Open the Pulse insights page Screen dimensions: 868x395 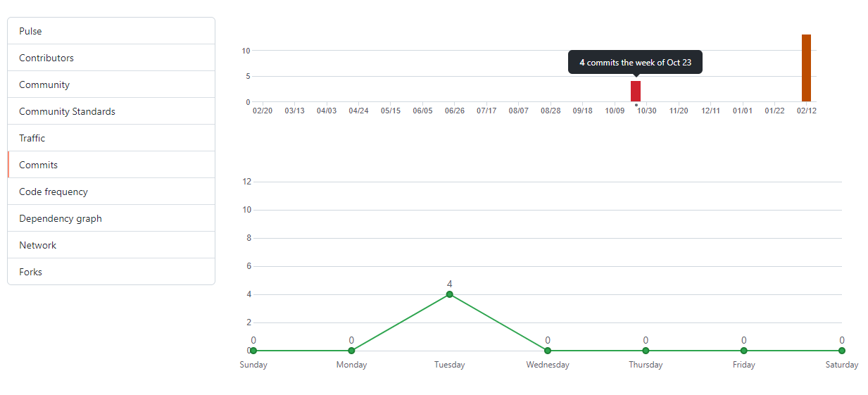point(111,31)
